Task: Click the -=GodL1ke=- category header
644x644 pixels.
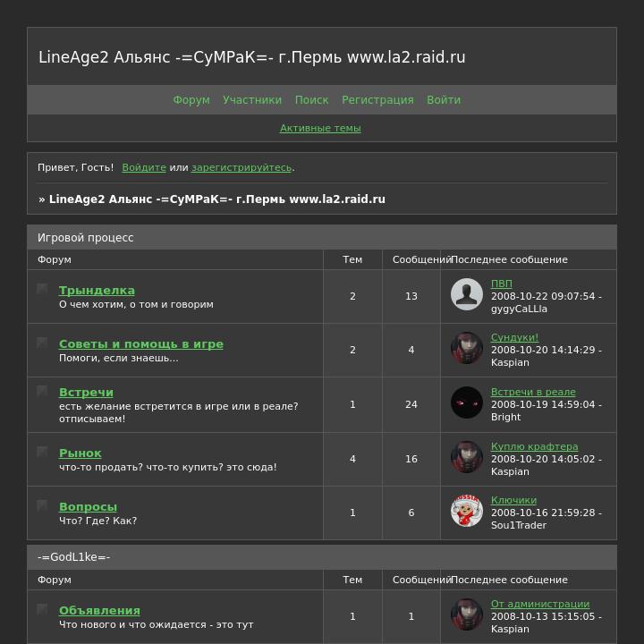Action: click(74, 557)
